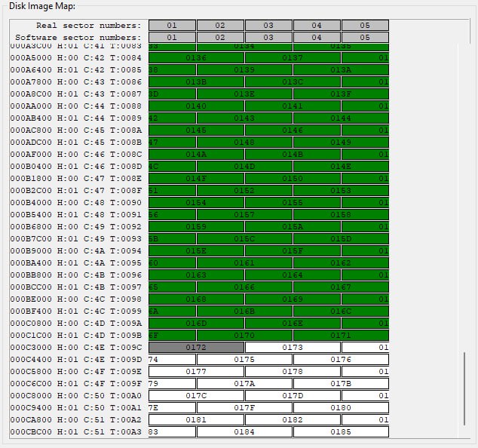Select sector block 0180
478x448 pixels.
341,408
